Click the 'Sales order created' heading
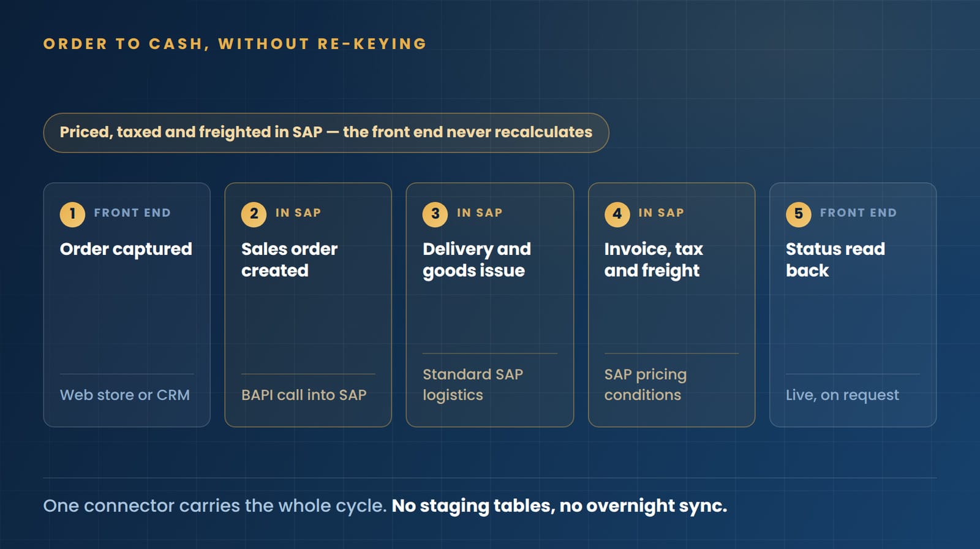This screenshot has width=980, height=549. tap(290, 260)
